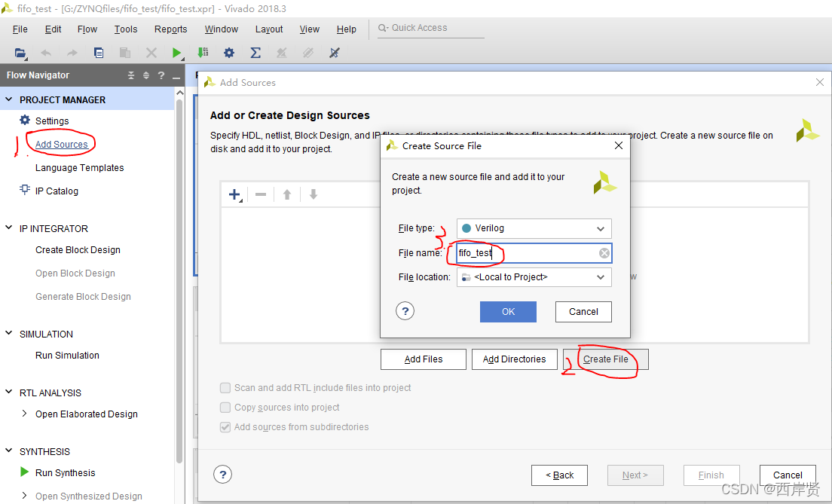Viewport: 832px width, 504px height.
Task: Click the Add Directories button
Action: pos(514,359)
